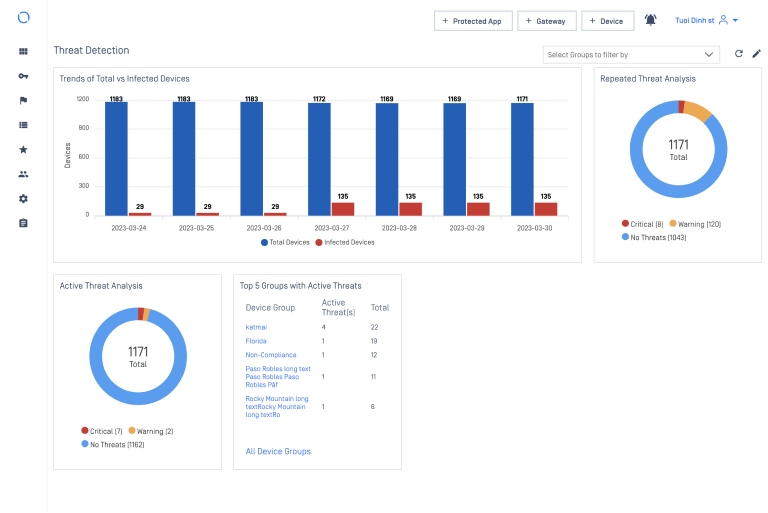The width and height of the screenshot is (768, 513).
Task: Click the key icon in sidebar
Action: point(23,76)
